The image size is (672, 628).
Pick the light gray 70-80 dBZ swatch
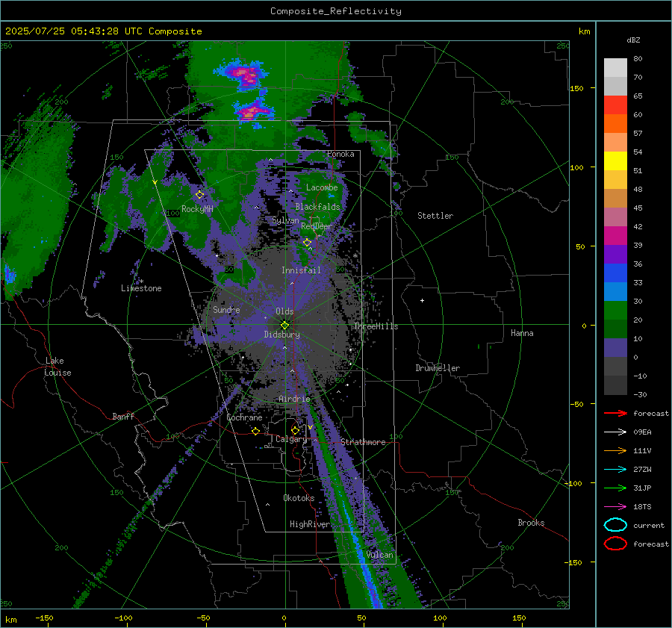[615, 68]
